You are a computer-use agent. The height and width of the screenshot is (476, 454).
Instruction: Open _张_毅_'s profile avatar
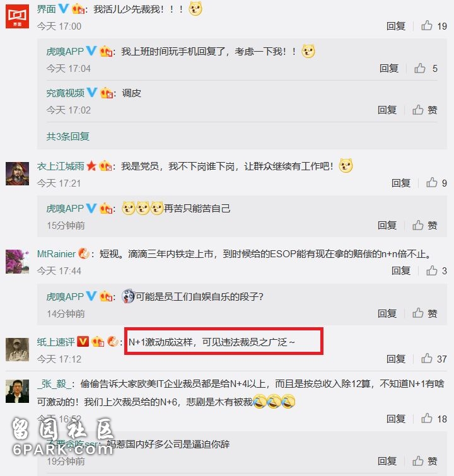pyautogui.click(x=17, y=391)
